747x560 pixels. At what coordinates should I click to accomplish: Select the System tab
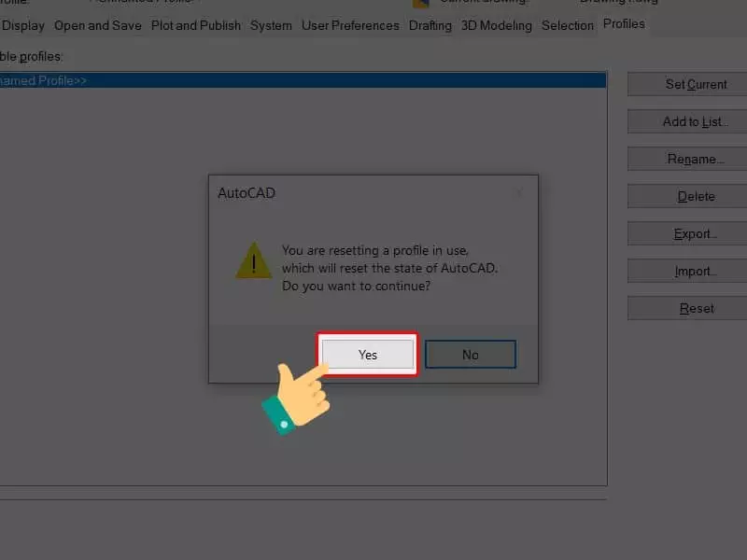click(x=271, y=25)
